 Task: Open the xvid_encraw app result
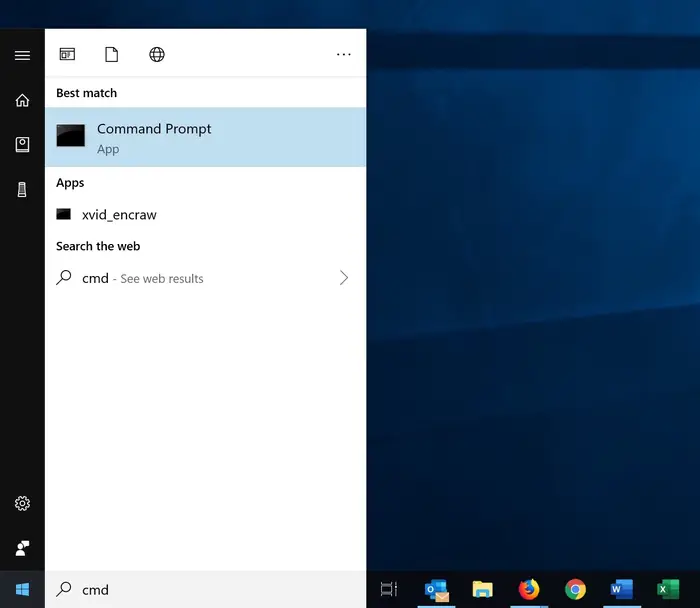205,215
